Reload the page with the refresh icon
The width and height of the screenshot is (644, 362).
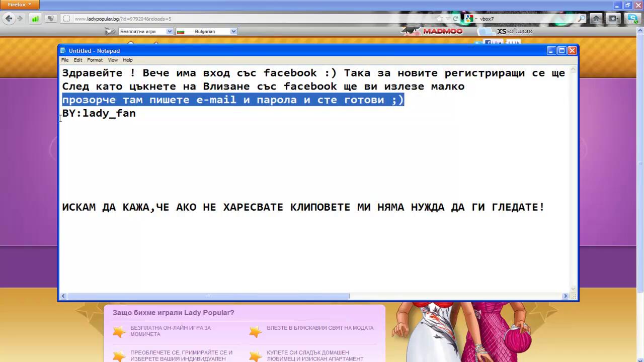click(x=456, y=19)
